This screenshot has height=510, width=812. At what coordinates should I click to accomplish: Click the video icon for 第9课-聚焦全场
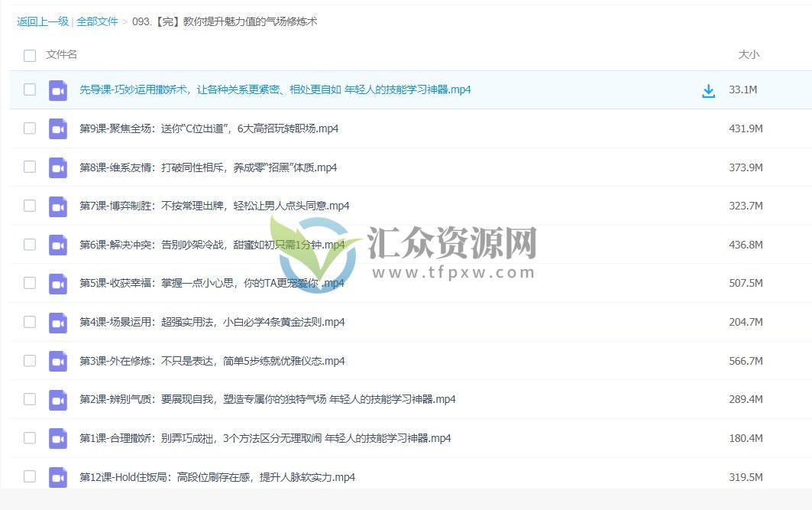(58, 128)
